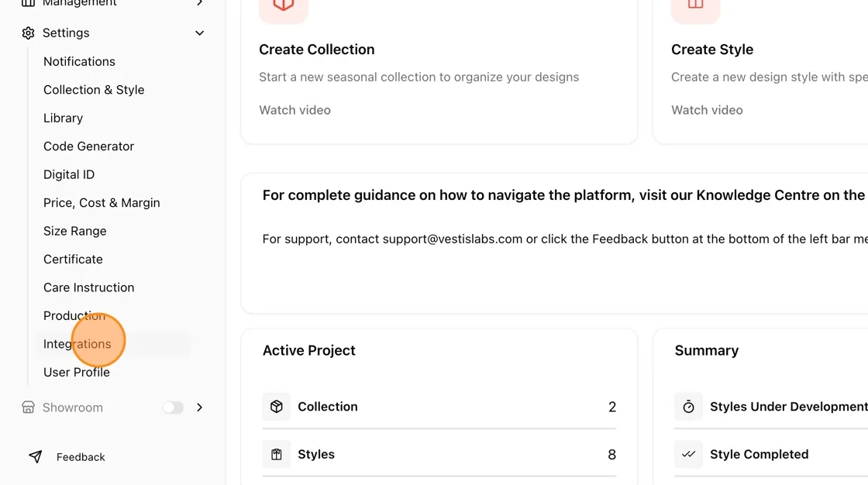Click the Collection cube icon in Active Project
Screen dimensions: 868x485
pos(276,407)
